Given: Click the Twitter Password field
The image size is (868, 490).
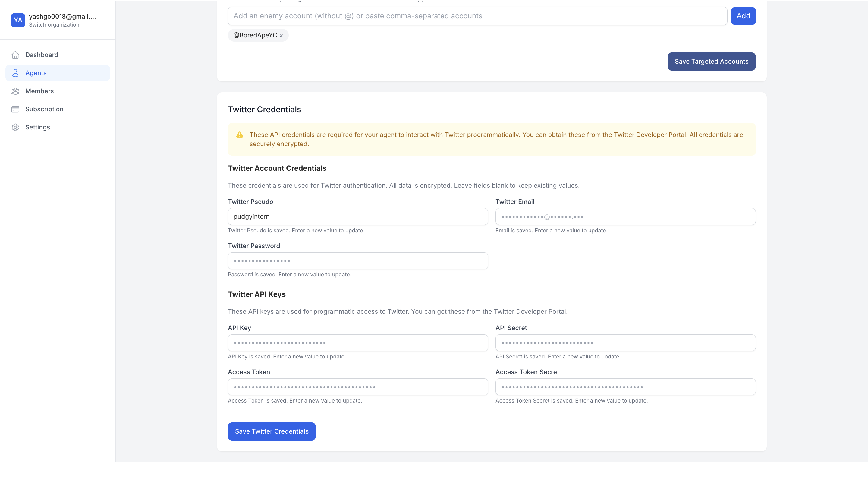Looking at the screenshot, I should (357, 261).
